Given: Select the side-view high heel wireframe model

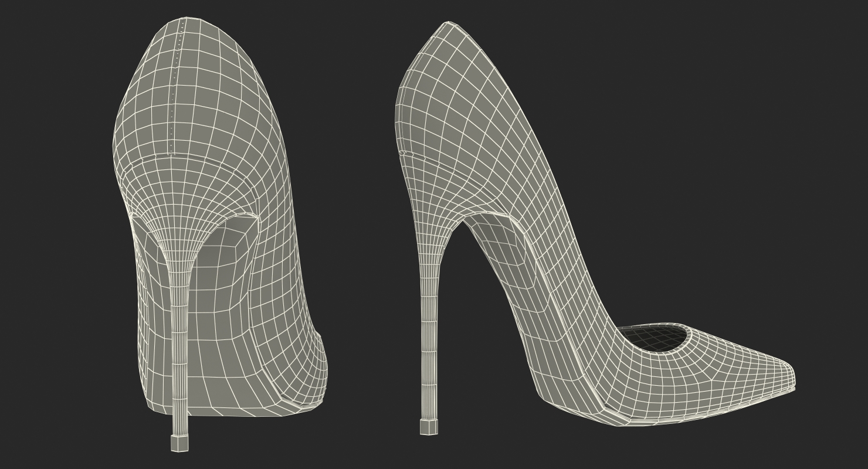Looking at the screenshot, I should click(595, 229).
